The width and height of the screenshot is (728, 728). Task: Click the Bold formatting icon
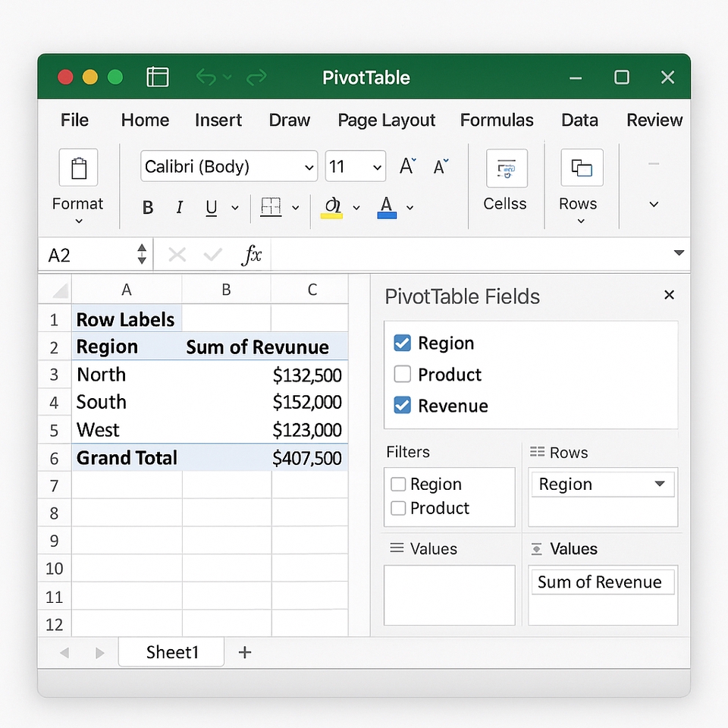(x=148, y=208)
